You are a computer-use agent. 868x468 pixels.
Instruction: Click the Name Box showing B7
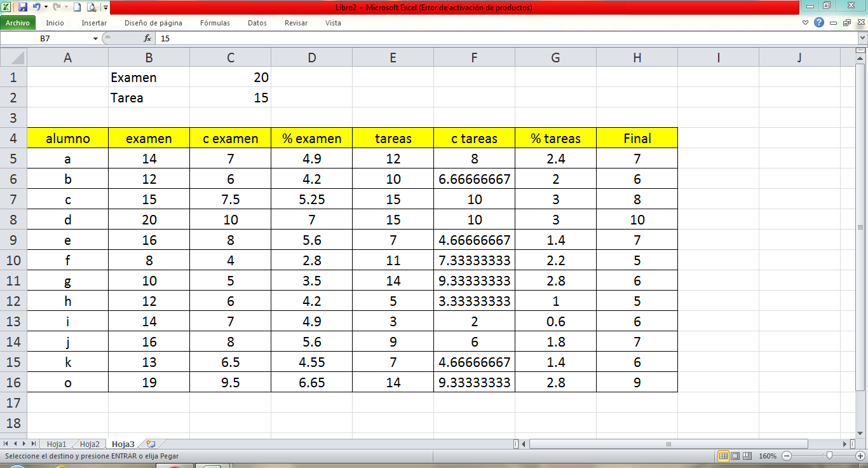click(x=45, y=39)
